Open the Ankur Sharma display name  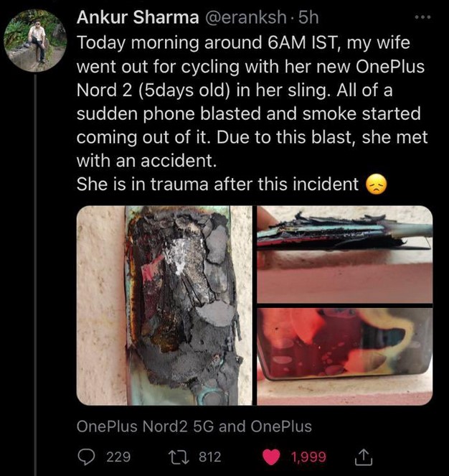point(138,17)
